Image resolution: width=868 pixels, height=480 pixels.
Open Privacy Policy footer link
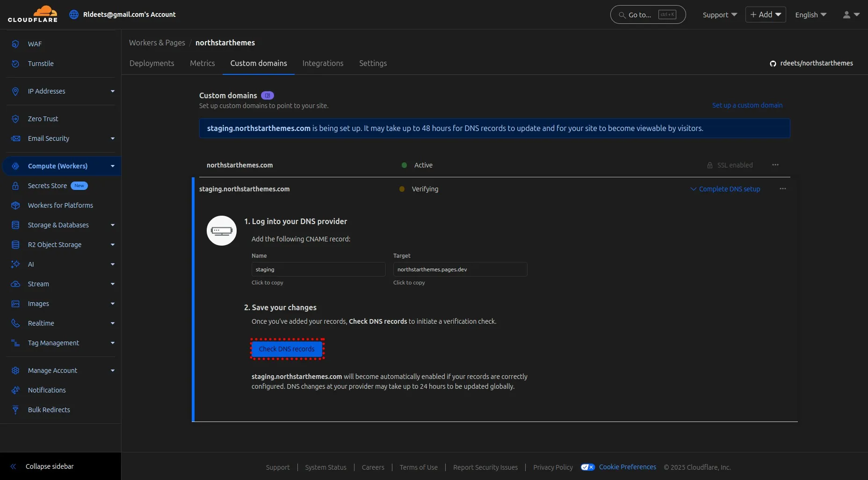pos(553,467)
